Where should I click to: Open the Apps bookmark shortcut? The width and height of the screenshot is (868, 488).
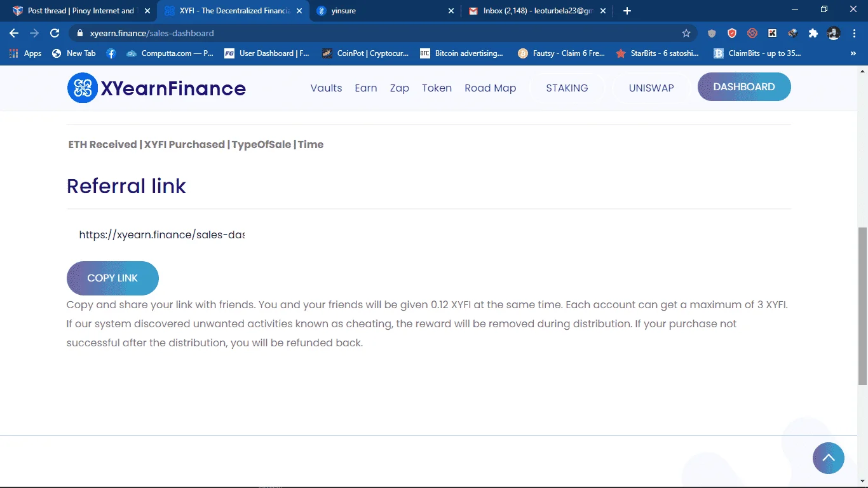pos(25,53)
